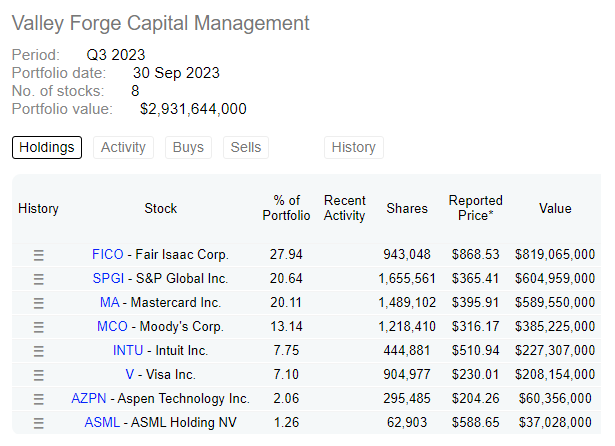Open the FICO stock link
Screen dimensions: 615x446
coord(108,255)
